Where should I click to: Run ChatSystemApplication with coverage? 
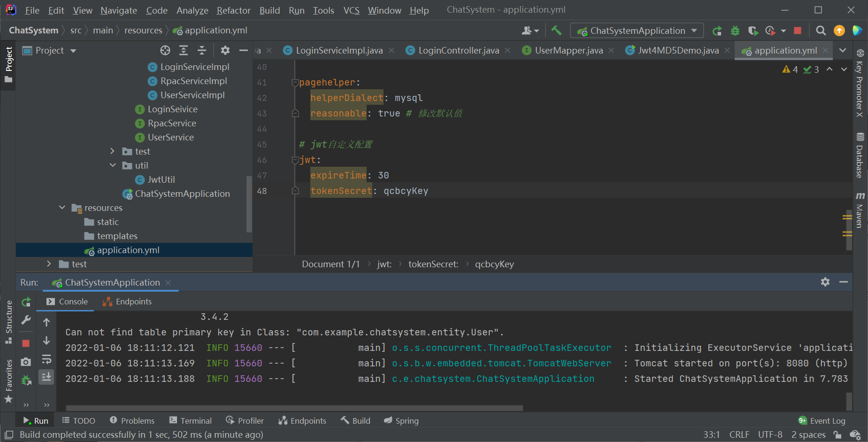pyautogui.click(x=753, y=30)
